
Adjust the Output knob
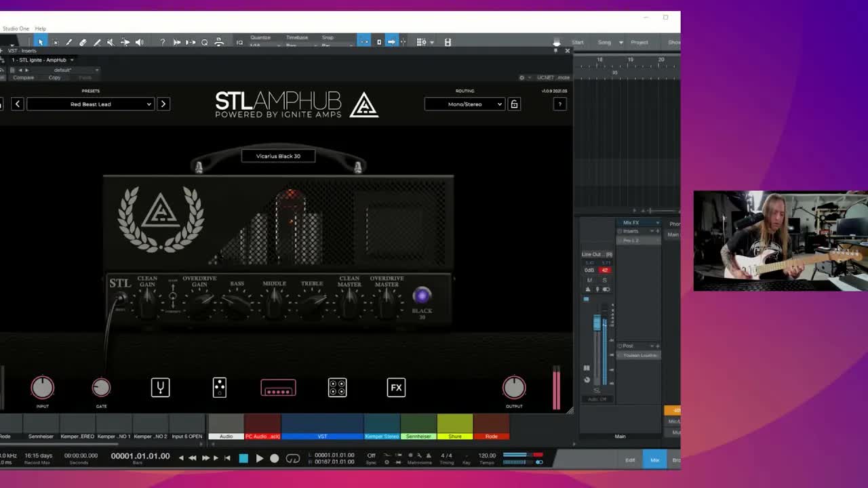point(514,388)
